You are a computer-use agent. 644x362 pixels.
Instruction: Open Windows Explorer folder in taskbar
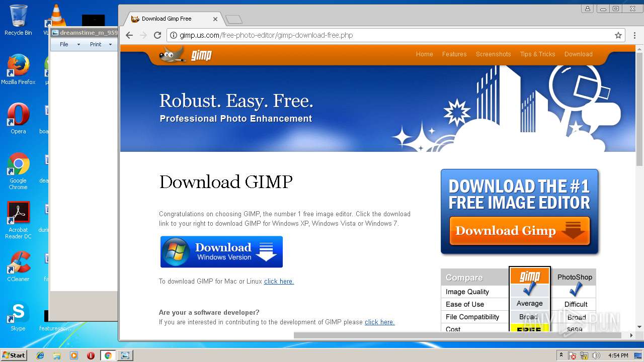point(57,355)
